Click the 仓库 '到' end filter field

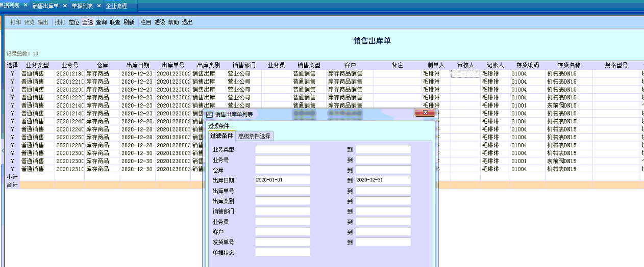pos(383,170)
